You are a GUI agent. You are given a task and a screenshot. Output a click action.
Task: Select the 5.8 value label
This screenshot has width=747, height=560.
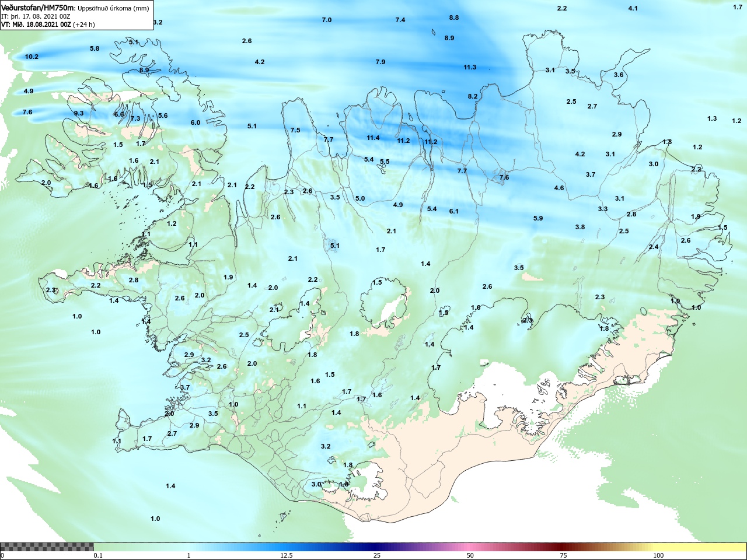pyautogui.click(x=95, y=48)
